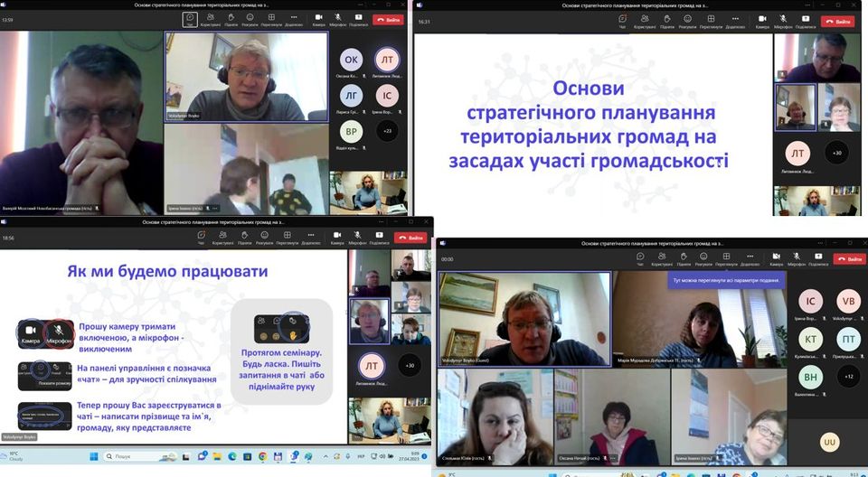
Task: Click Share screen icon in the 00:00 meeting
Action: coord(818,258)
